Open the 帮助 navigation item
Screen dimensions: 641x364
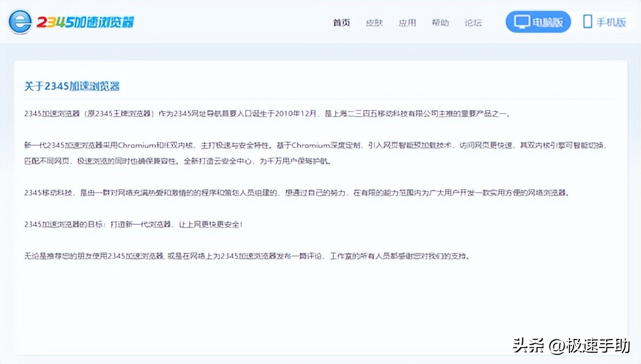(x=440, y=22)
